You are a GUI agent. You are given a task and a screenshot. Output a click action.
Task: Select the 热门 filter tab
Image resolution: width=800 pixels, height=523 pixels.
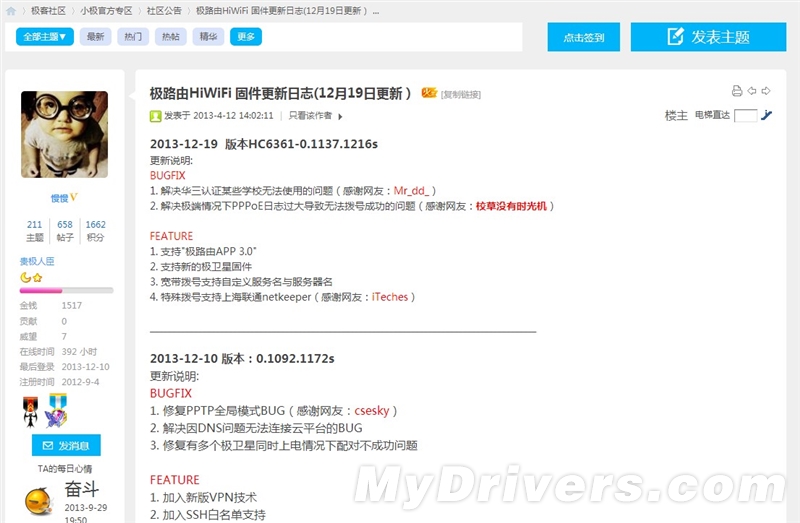click(x=133, y=37)
